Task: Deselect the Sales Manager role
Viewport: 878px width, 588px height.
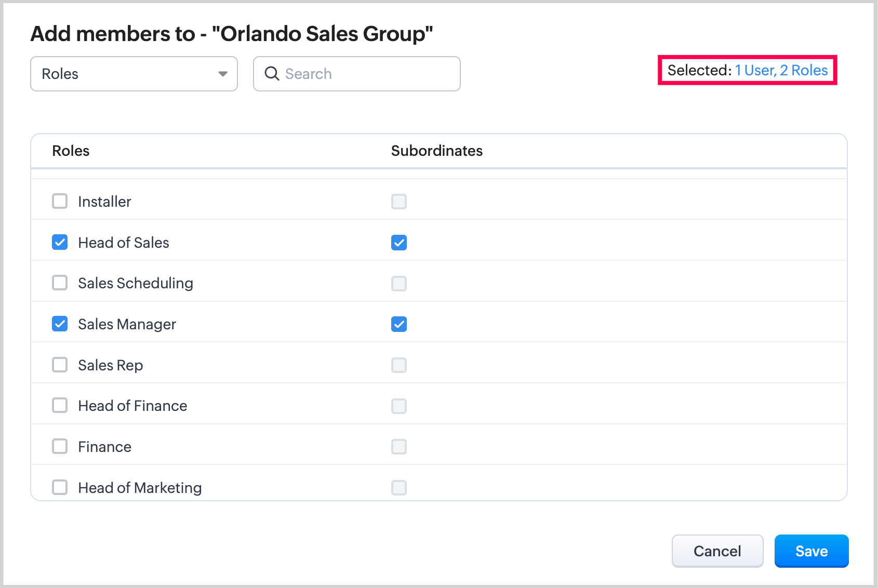Action: [x=60, y=324]
